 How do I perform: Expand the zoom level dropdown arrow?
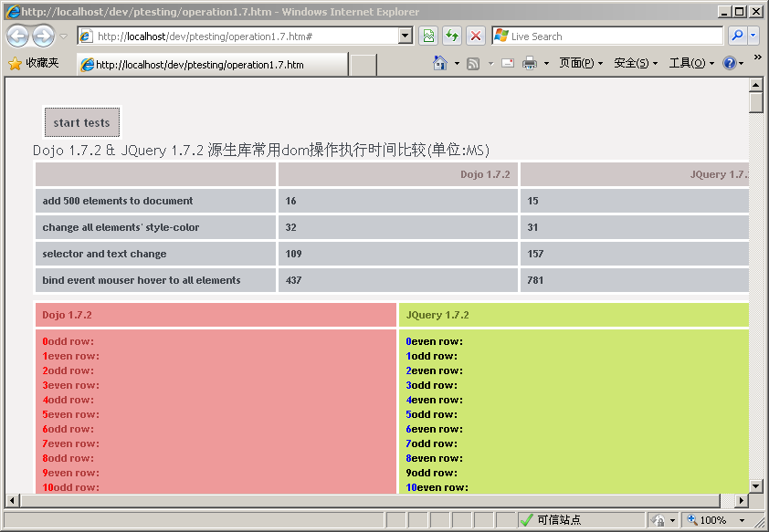click(x=742, y=520)
